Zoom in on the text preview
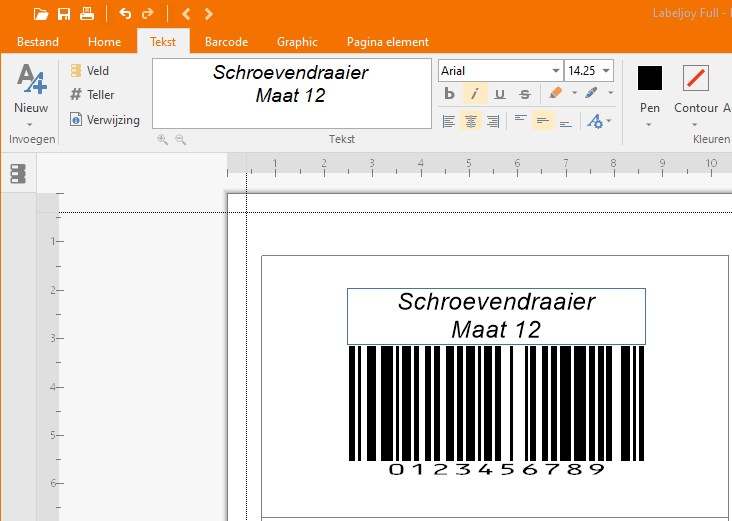732x521 pixels. coord(162,139)
